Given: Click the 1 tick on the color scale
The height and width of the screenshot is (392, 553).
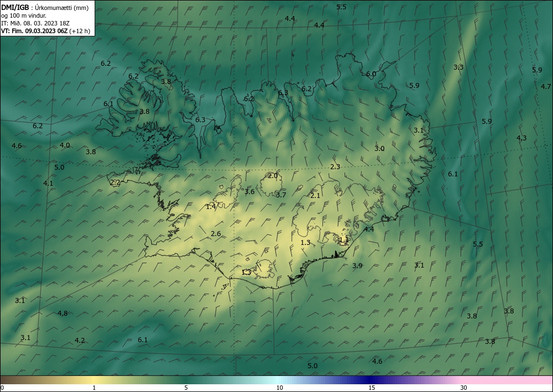Looking at the screenshot, I should tap(94, 388).
